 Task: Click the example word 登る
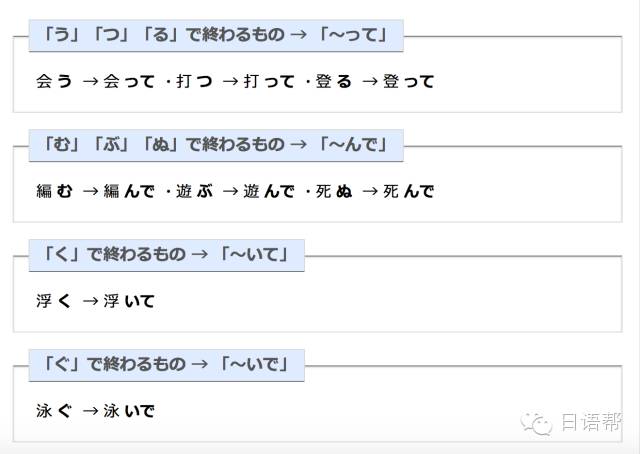tap(333, 81)
